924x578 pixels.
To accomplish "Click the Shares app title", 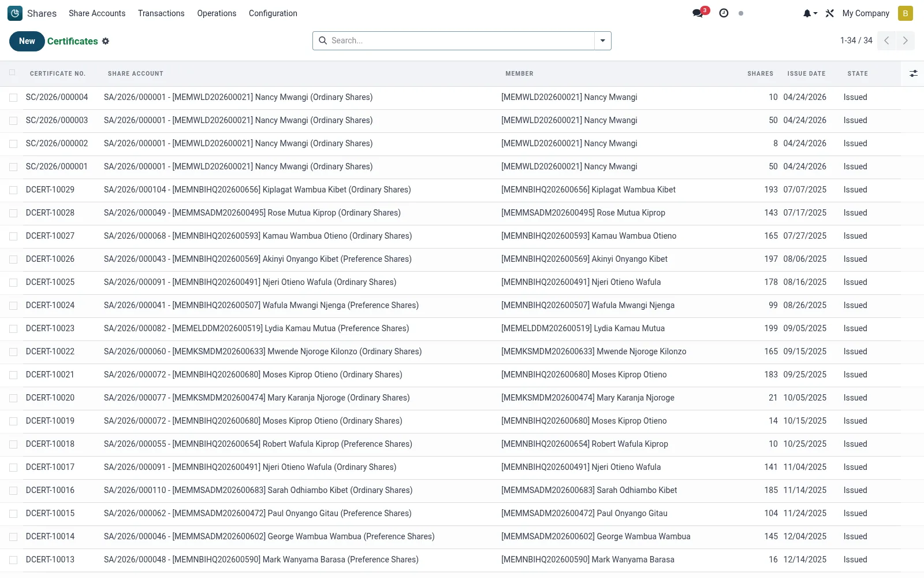I will [x=42, y=13].
